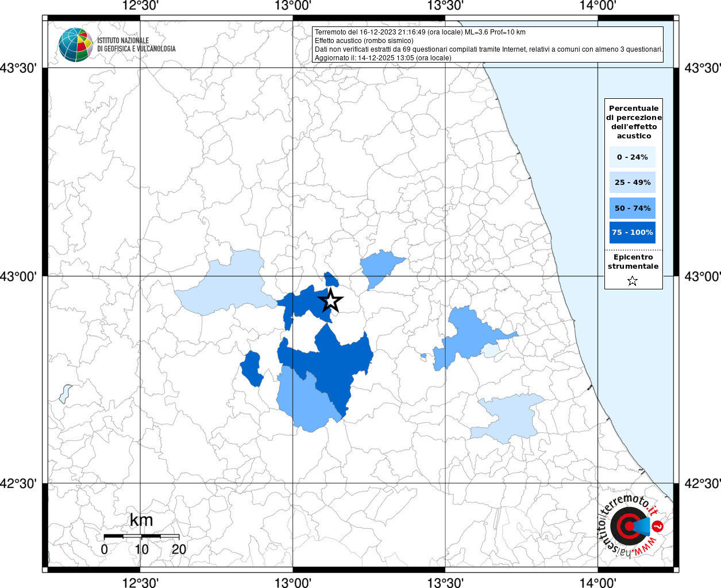Select the 0 - 24% legend swatch

point(633,157)
